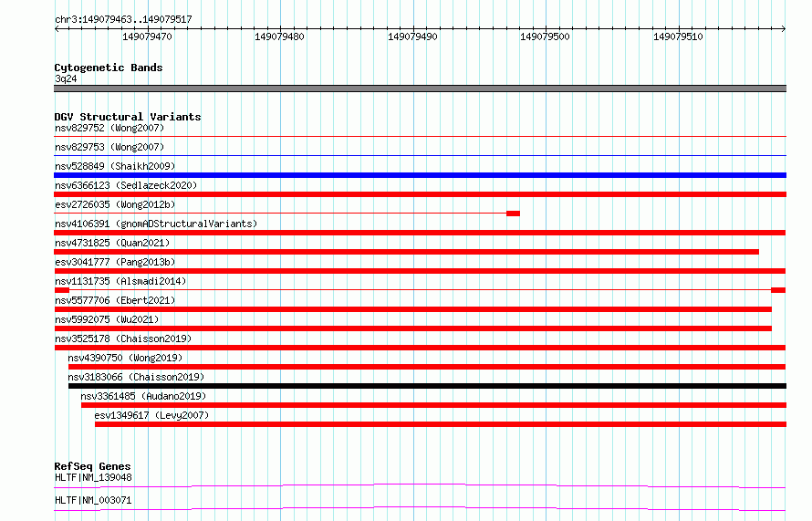Click the right end block of nsv1131735
812x521 pixels.
[x=778, y=290]
